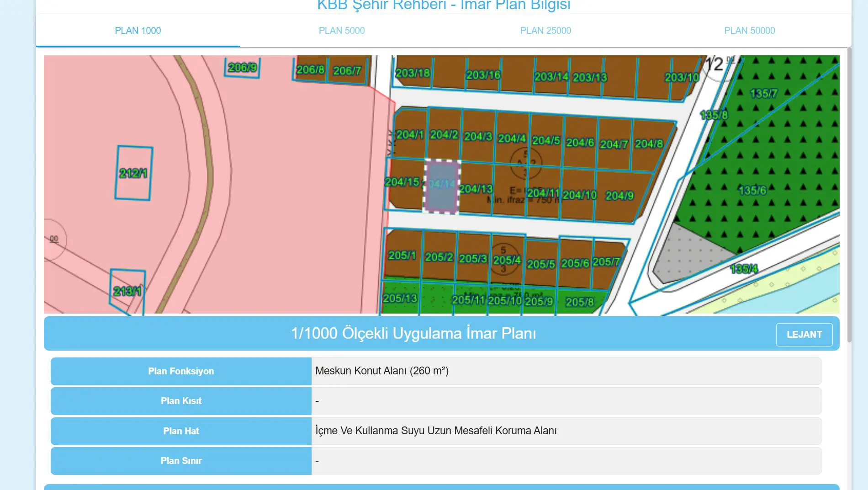868x490 pixels.
Task: Click parcel 205/1 on the map
Action: click(x=402, y=255)
